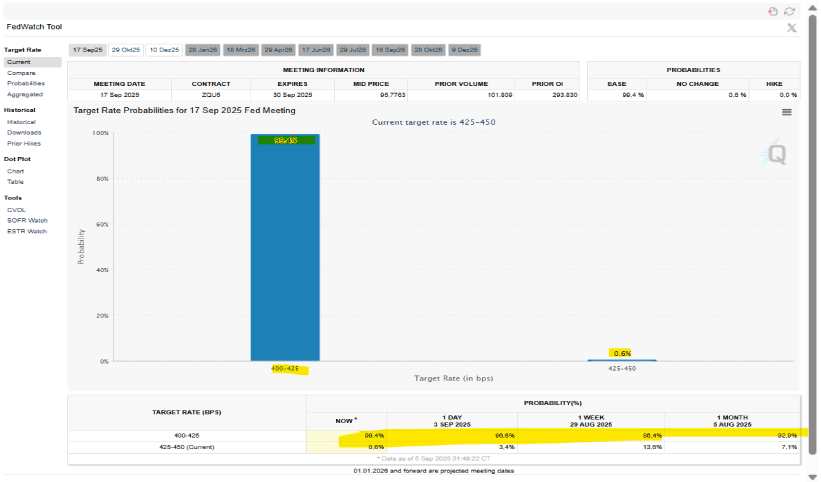View Prior Hikes history

coord(23,143)
